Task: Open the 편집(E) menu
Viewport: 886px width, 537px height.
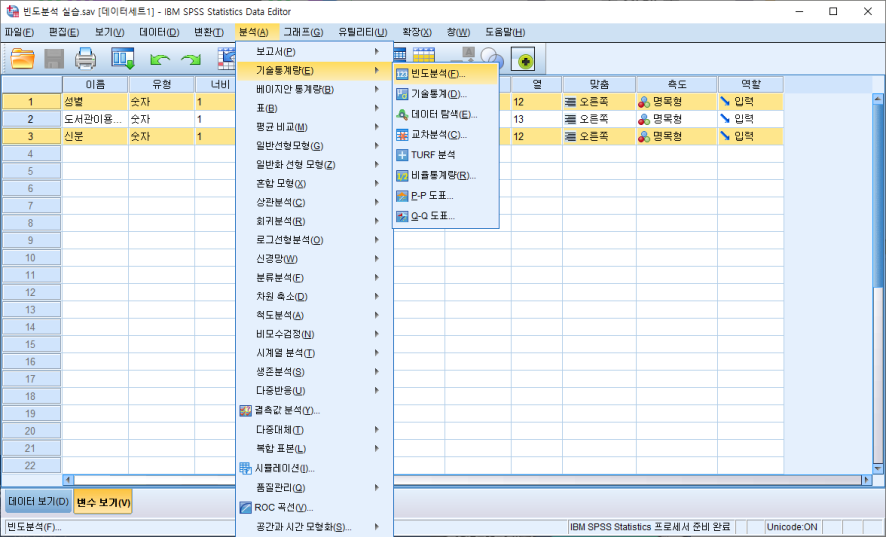Action: [x=64, y=32]
